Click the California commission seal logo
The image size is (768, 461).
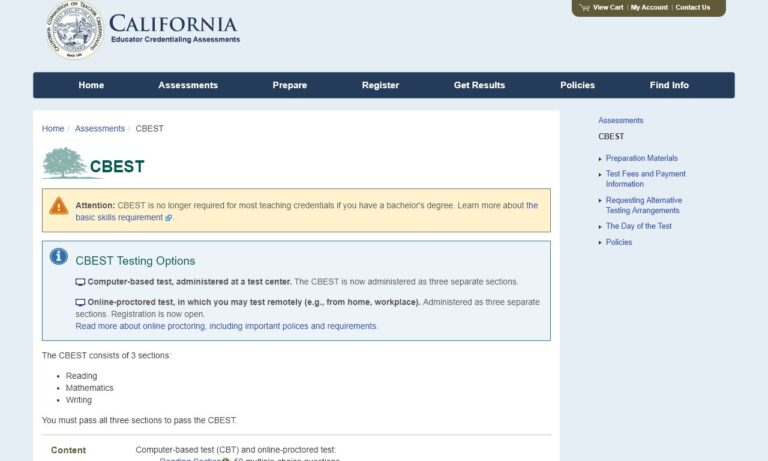tap(74, 29)
